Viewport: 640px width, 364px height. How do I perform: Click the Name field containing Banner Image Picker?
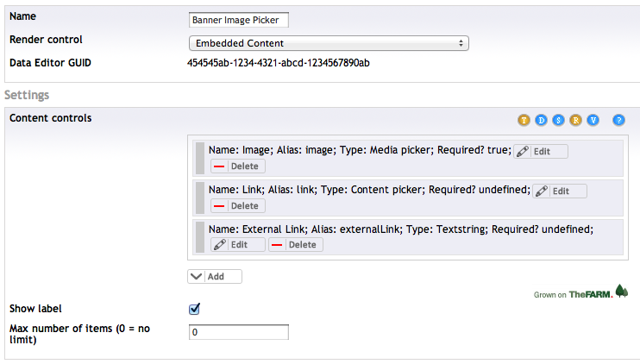pos(239,20)
